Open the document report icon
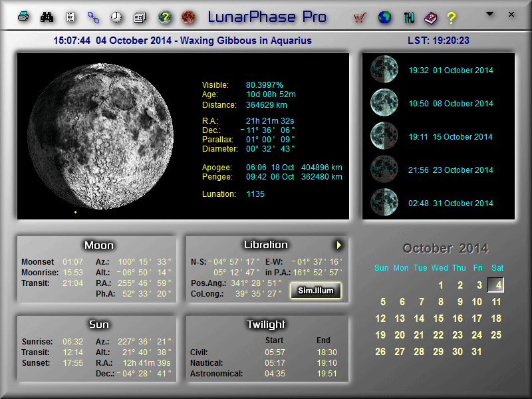 pyautogui.click(x=70, y=17)
